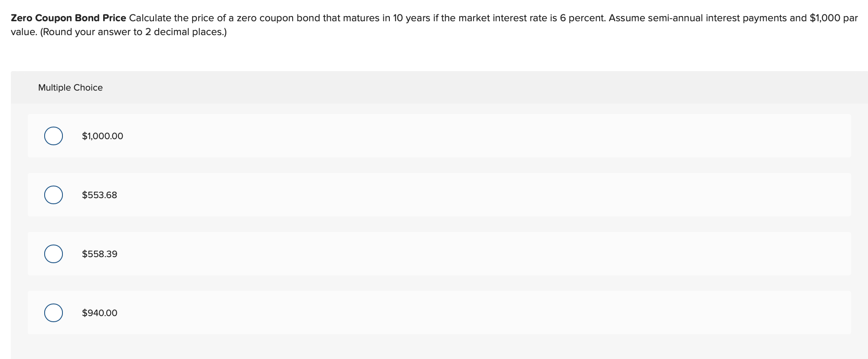Image resolution: width=868 pixels, height=359 pixels.
Task: Select the $558.39 radio button
Action: [x=53, y=254]
